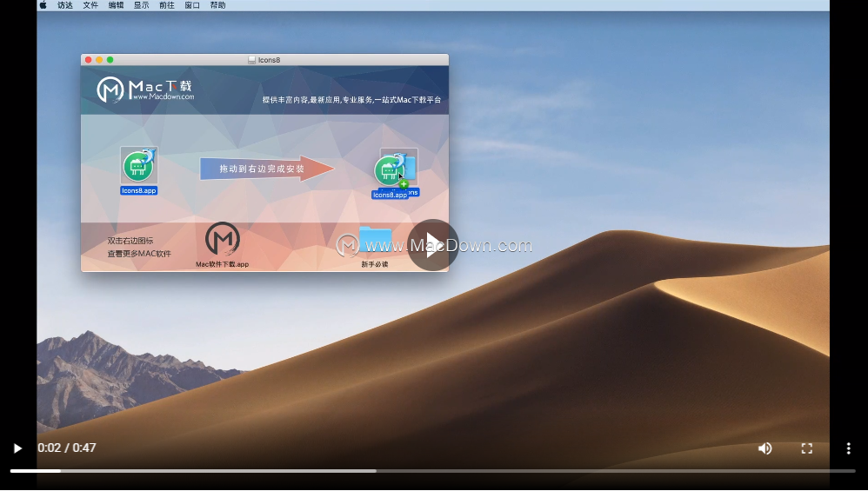
Task: Click the 查看更多MAC软件 text
Action: tap(139, 254)
